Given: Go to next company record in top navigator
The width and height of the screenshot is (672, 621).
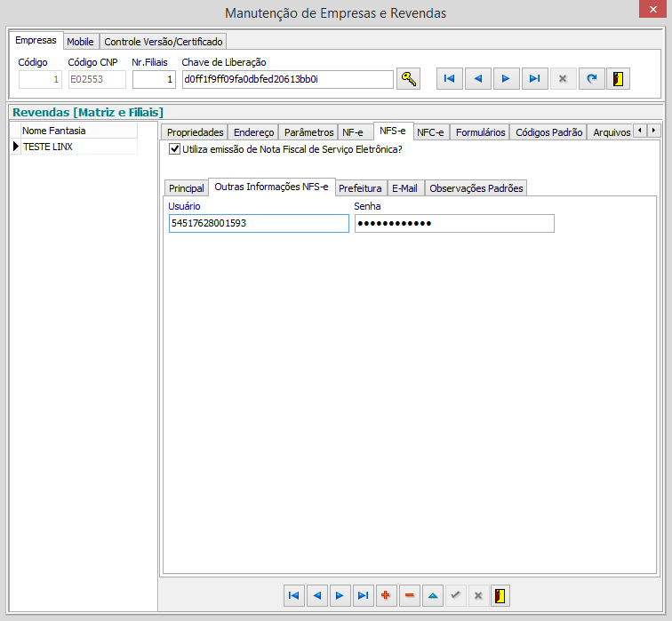Looking at the screenshot, I should pos(506,79).
